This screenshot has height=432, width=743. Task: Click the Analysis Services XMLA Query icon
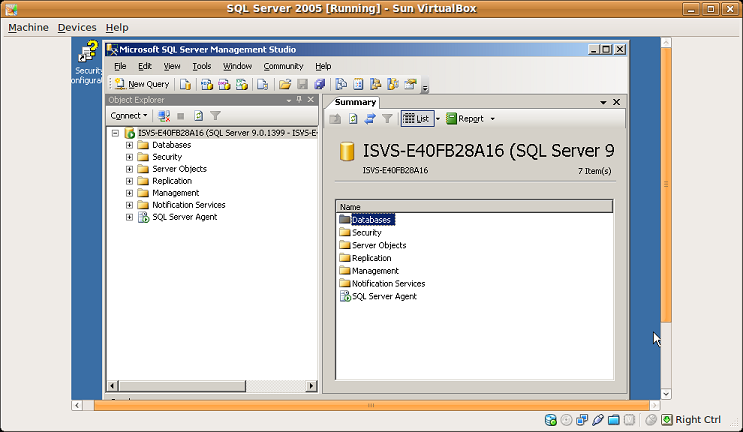(x=242, y=84)
